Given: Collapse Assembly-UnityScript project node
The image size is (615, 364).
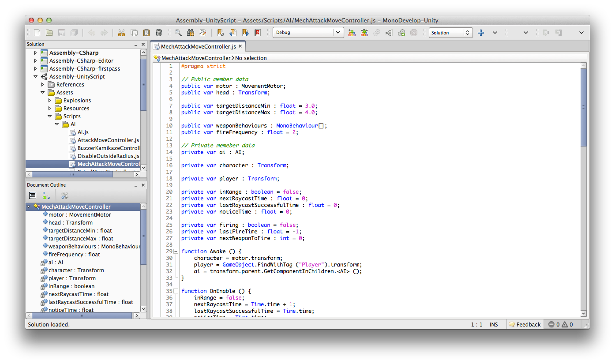Looking at the screenshot, I should click(36, 77).
